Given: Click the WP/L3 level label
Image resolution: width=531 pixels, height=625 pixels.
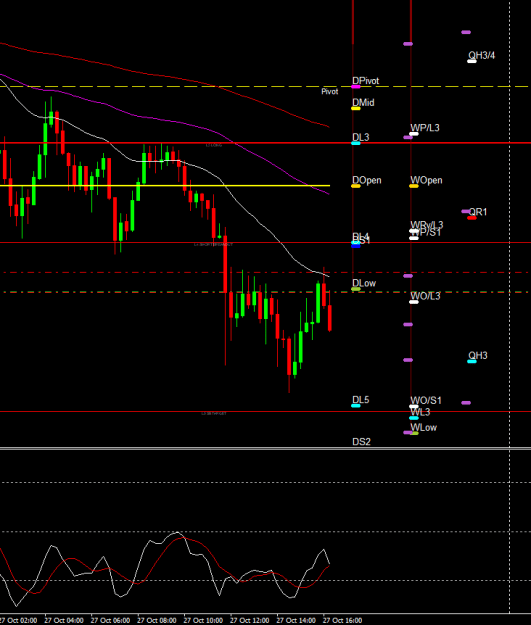Looking at the screenshot, I should click(x=425, y=128).
